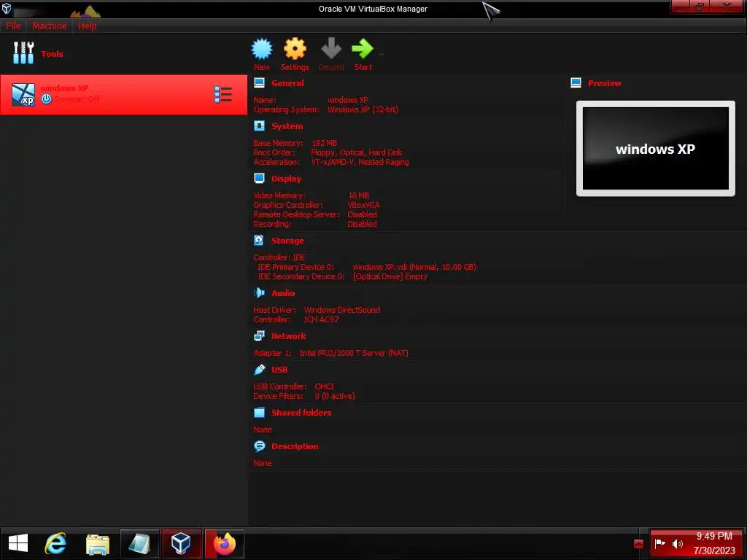Open Audio section heading link
Image resolution: width=747 pixels, height=560 pixels.
283,293
